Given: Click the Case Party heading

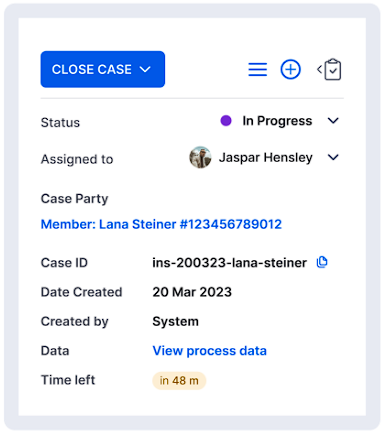Looking at the screenshot, I should [x=74, y=199].
